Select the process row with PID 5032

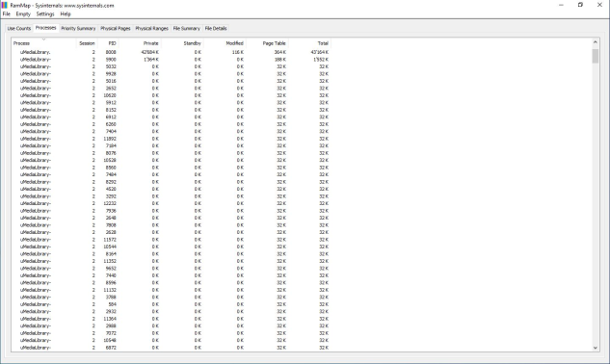(x=172, y=66)
